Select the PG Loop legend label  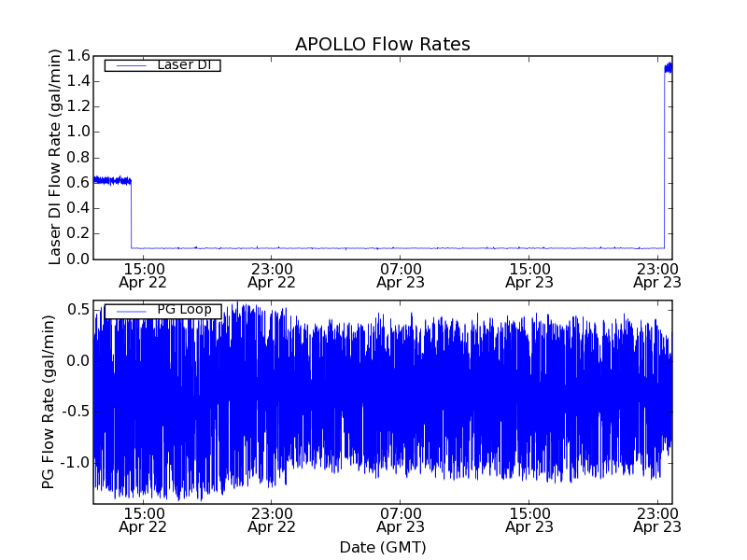pos(183,310)
